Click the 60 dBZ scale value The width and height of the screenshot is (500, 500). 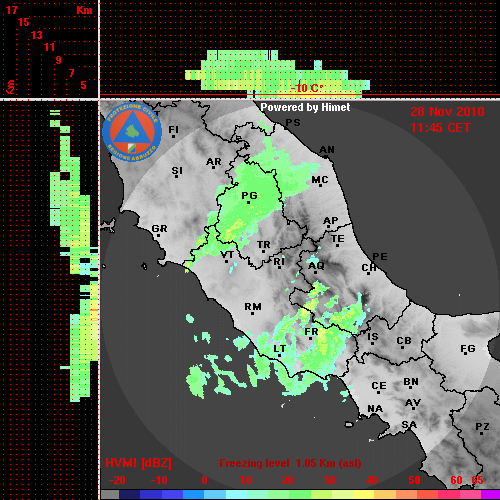[x=456, y=480]
